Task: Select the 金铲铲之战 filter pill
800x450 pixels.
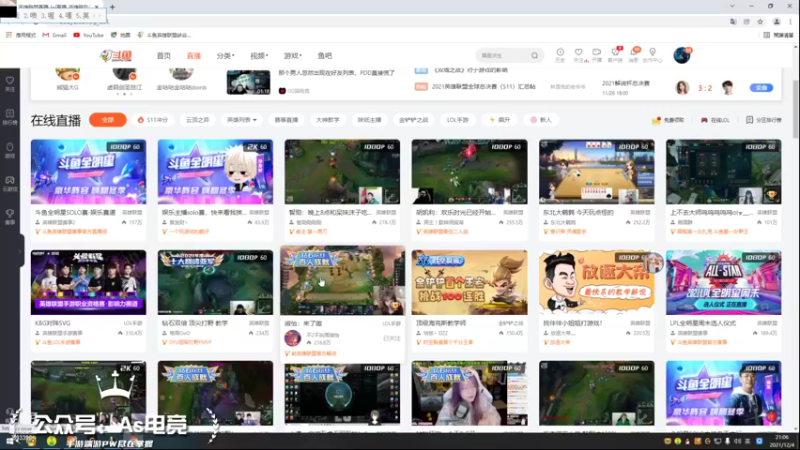Action: click(413, 120)
